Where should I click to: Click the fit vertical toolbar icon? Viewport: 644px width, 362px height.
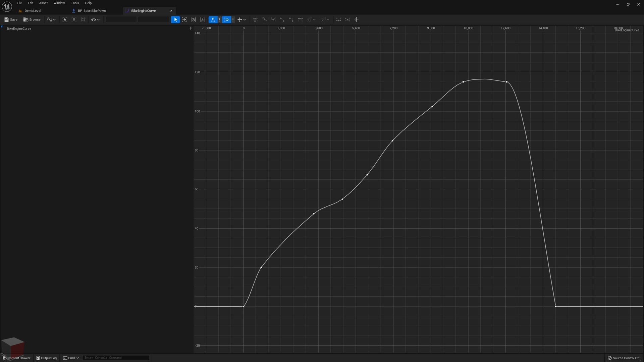pyautogui.click(x=74, y=20)
